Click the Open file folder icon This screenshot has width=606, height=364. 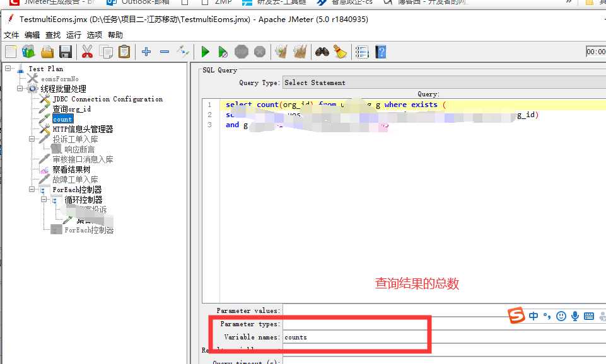[x=47, y=52]
